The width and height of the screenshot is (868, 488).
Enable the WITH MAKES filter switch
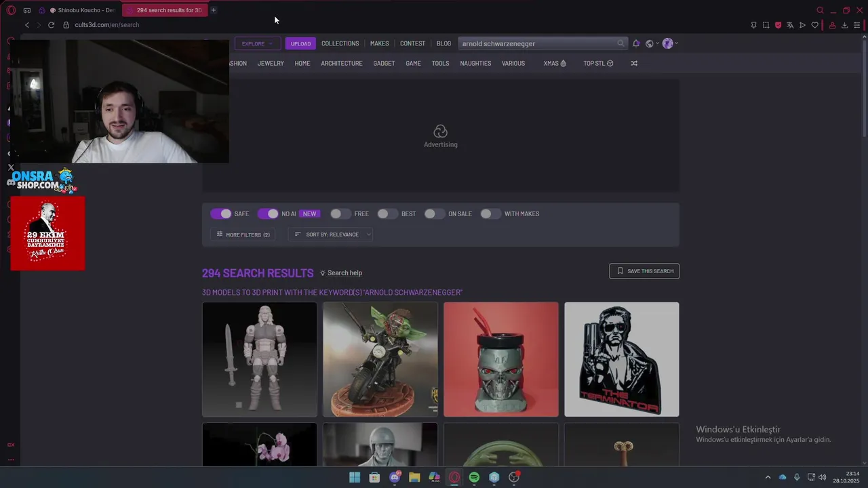490,213
